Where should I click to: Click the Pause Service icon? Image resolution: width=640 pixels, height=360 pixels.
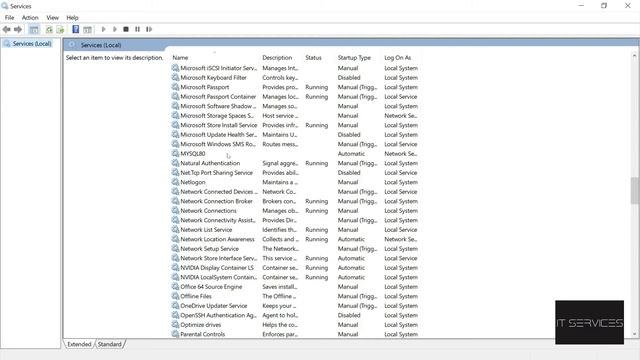(138, 29)
